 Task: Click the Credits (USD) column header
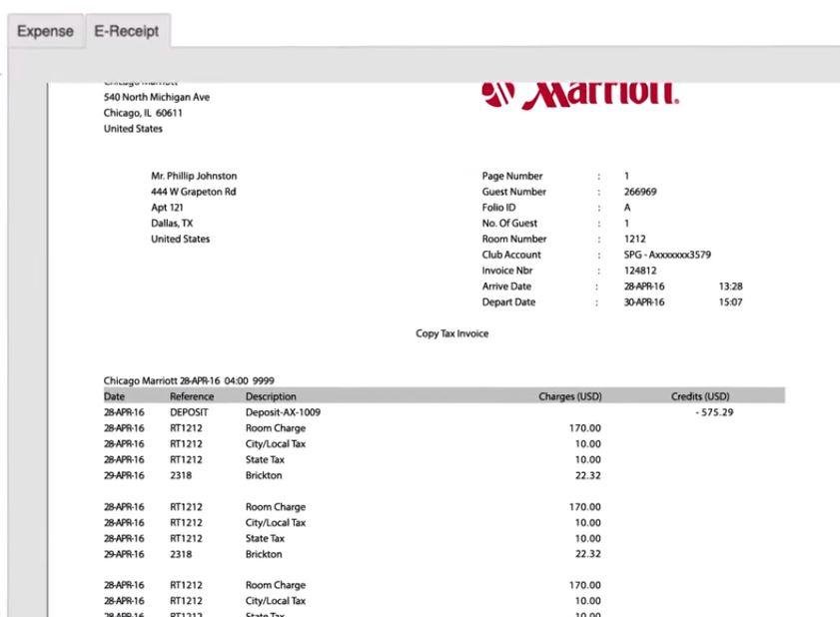(x=700, y=396)
